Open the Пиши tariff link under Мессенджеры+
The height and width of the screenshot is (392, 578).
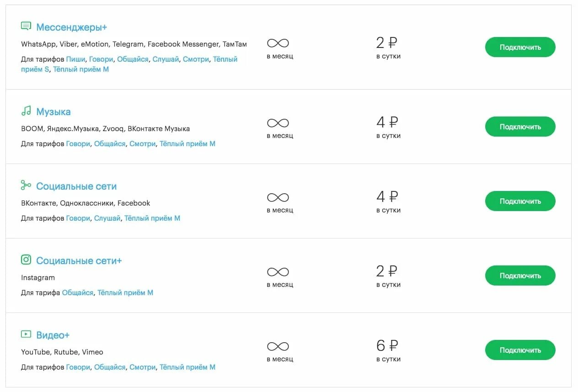coord(75,59)
